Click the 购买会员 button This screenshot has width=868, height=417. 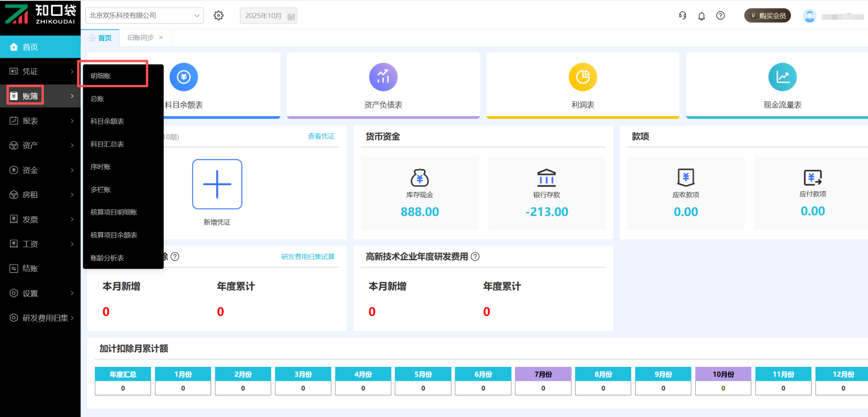768,15
